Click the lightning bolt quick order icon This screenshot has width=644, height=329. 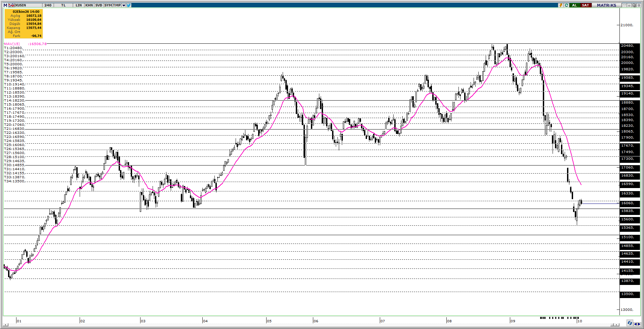coord(561,5)
